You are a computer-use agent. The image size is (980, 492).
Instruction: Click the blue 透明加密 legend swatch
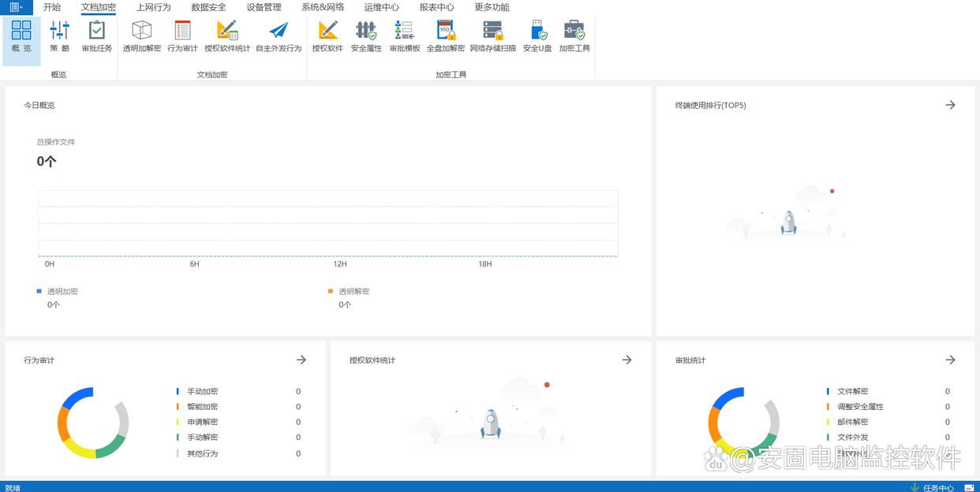39,291
